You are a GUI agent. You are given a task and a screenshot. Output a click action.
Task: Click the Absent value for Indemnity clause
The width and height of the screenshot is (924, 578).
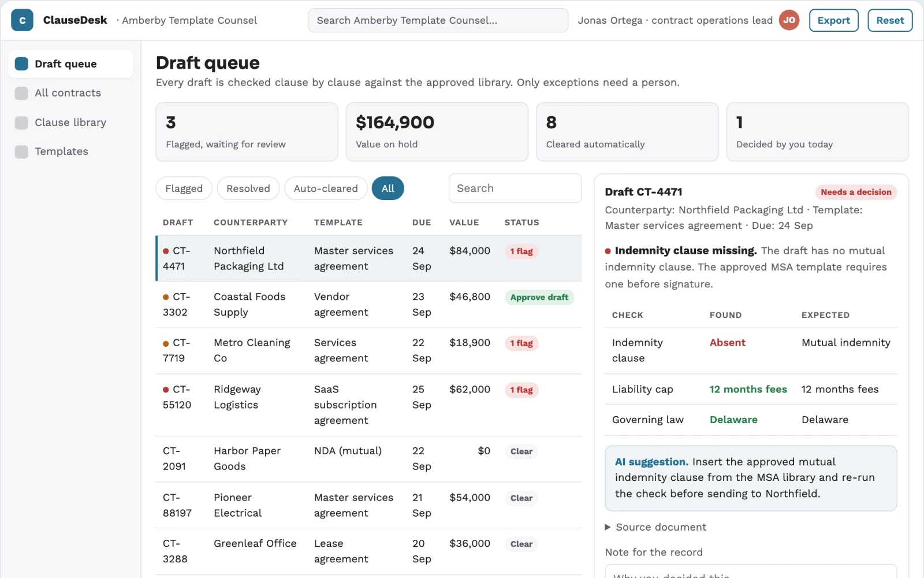728,343
